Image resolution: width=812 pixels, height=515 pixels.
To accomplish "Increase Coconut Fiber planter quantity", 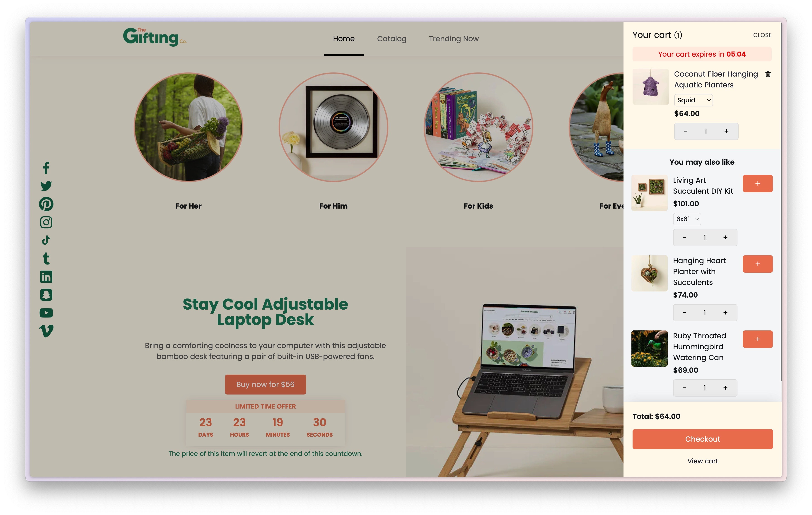I will (726, 131).
